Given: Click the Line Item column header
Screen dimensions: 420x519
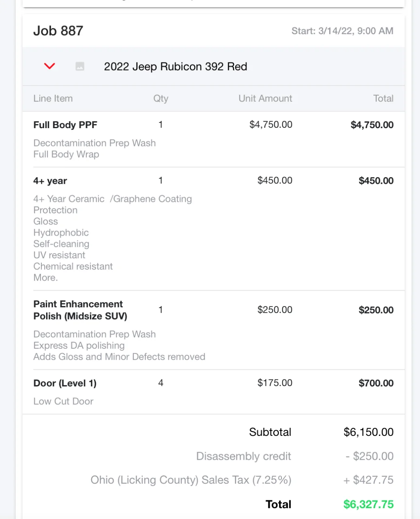Looking at the screenshot, I should click(53, 99).
